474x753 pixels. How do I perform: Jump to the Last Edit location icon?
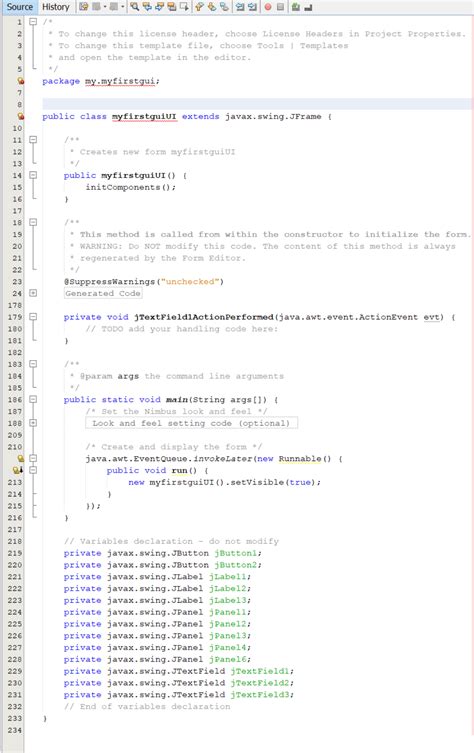84,7
